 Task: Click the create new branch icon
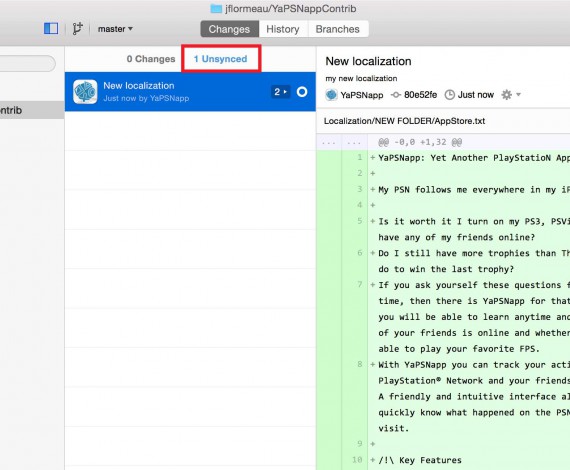point(77,28)
